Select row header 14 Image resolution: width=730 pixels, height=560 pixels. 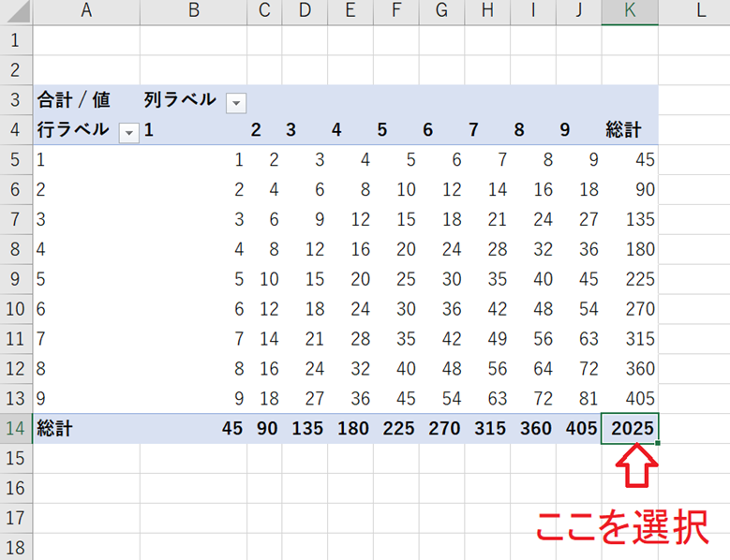pyautogui.click(x=15, y=429)
